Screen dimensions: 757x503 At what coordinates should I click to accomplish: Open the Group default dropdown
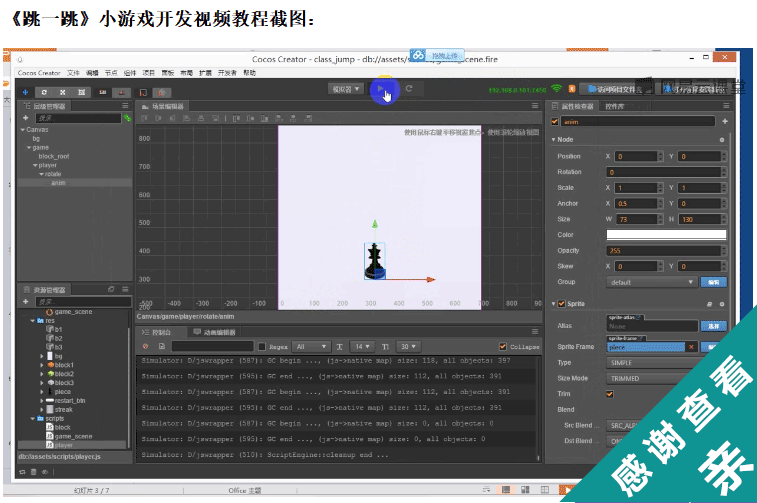point(652,282)
